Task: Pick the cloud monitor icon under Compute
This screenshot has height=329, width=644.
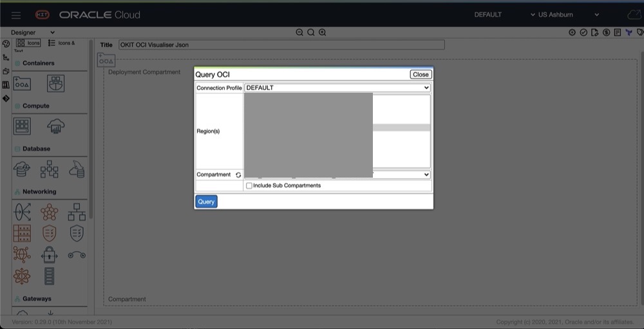Action: (56, 126)
